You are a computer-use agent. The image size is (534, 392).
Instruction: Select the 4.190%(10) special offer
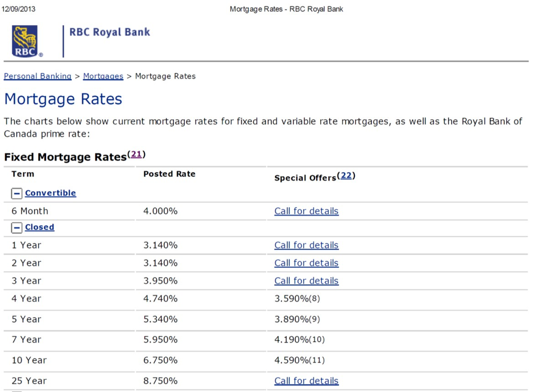[x=300, y=340]
